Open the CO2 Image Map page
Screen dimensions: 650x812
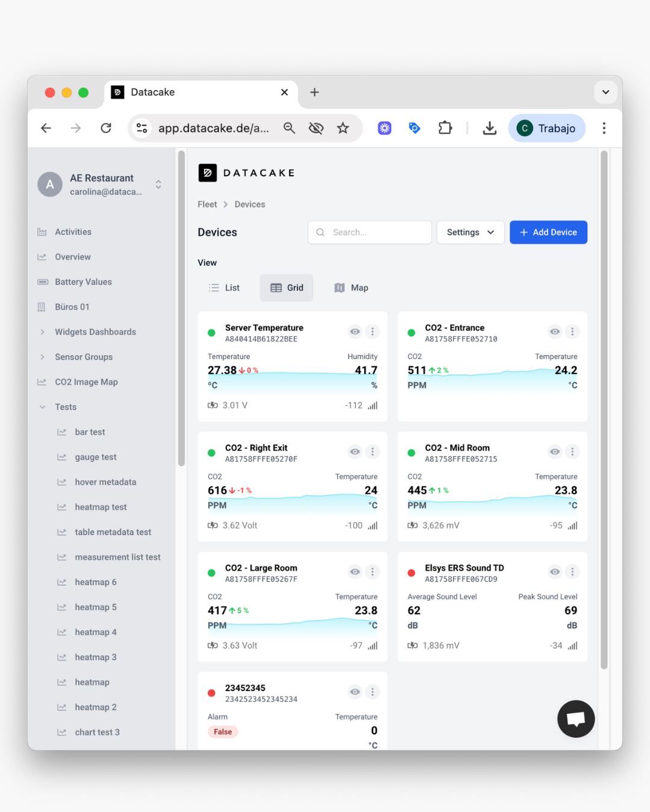pyautogui.click(x=86, y=382)
